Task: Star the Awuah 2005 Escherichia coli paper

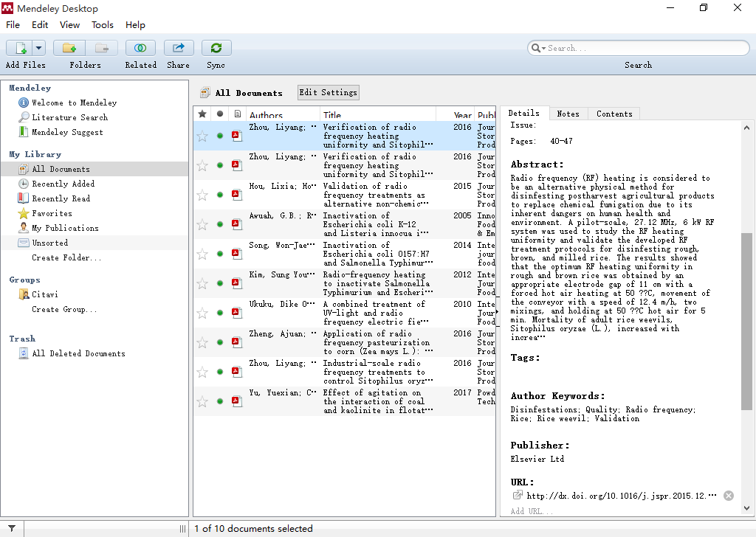Action: (x=202, y=224)
